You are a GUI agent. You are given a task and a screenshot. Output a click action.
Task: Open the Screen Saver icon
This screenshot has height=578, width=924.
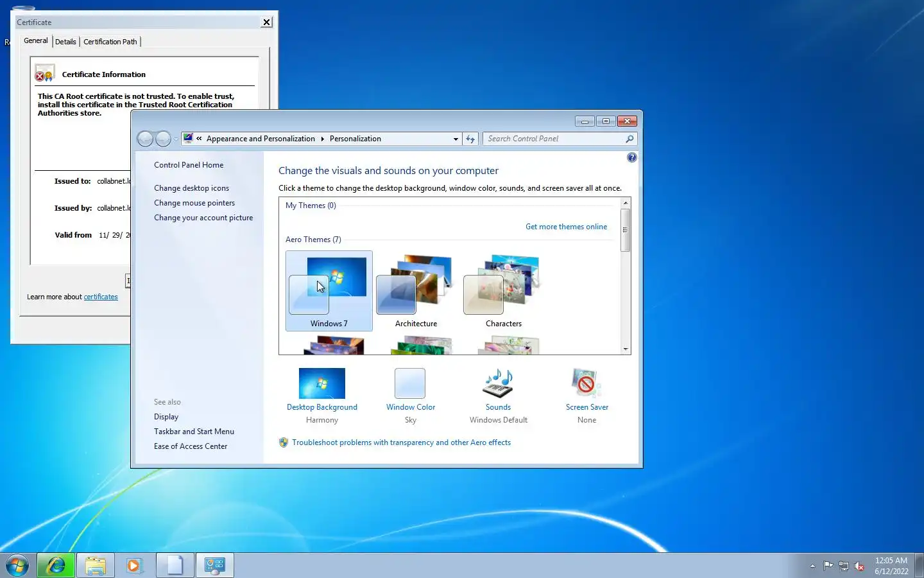[x=586, y=383]
